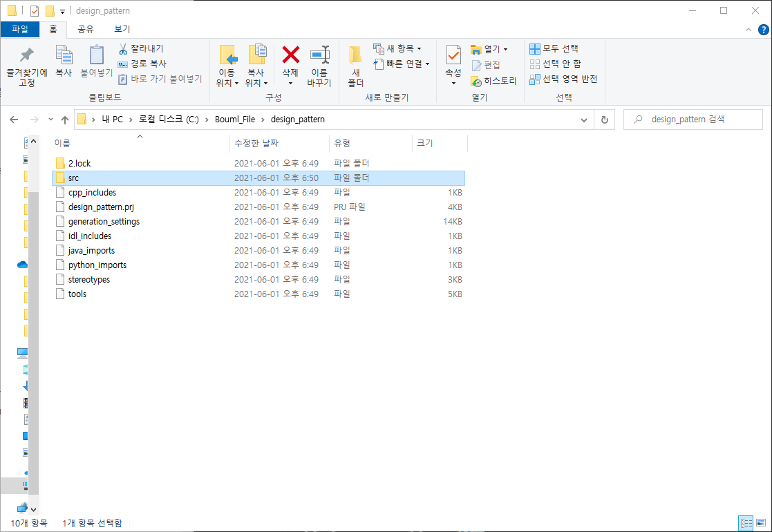Screen dimensions: 772x532
Task: Choose Select none (선택 안 함)
Action: (556, 64)
